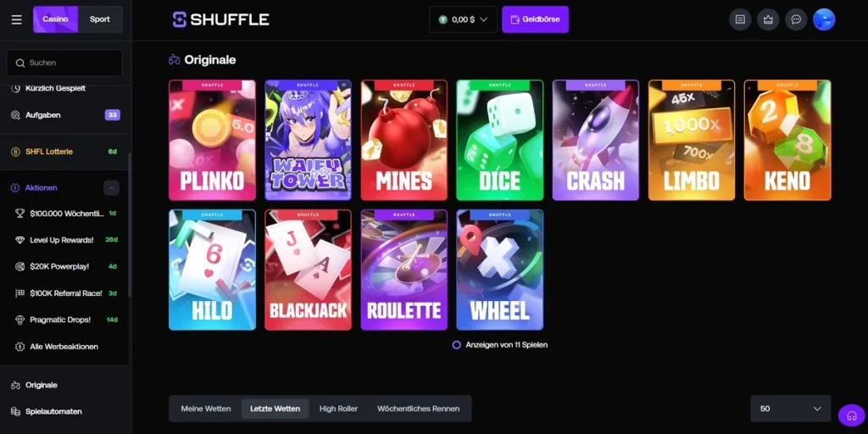Open the bet slip list icon
This screenshot has height=434, width=868.
(x=740, y=19)
